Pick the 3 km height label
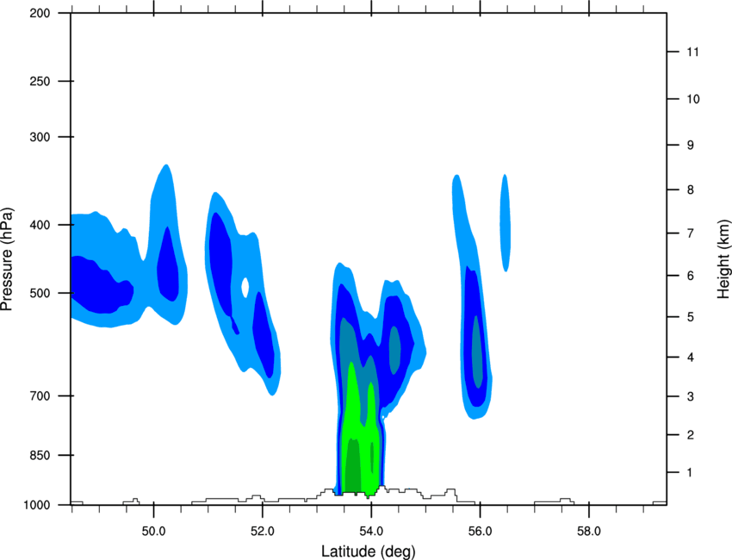 (690, 396)
